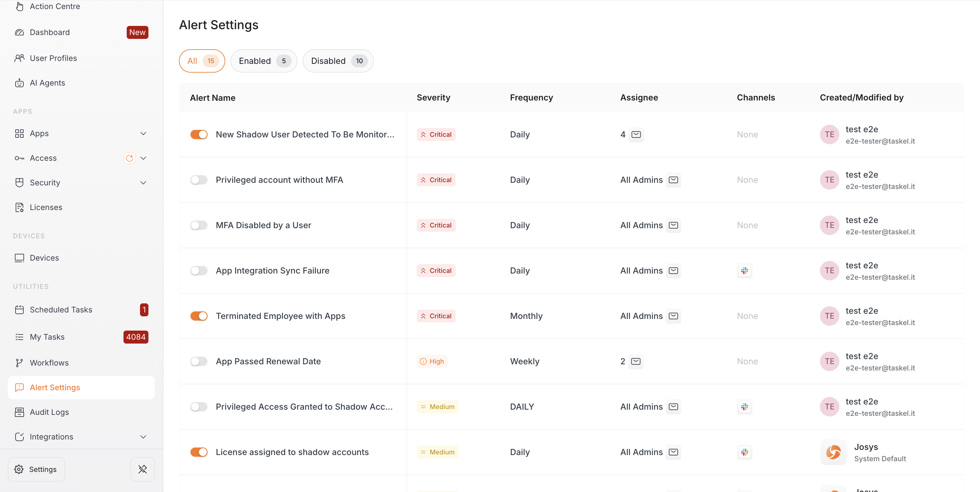980x492 pixels.
Task: Switch to the Disabled alerts tab
Action: (x=338, y=61)
